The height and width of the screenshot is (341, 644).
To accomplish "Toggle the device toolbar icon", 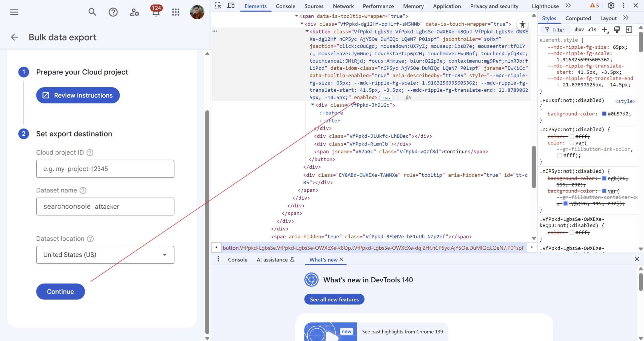I will coord(231,6).
